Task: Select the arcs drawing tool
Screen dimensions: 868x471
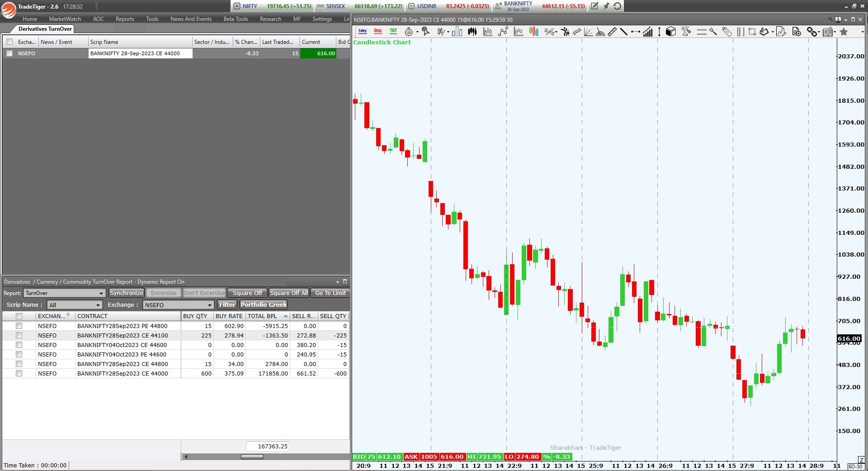Action: point(600,32)
